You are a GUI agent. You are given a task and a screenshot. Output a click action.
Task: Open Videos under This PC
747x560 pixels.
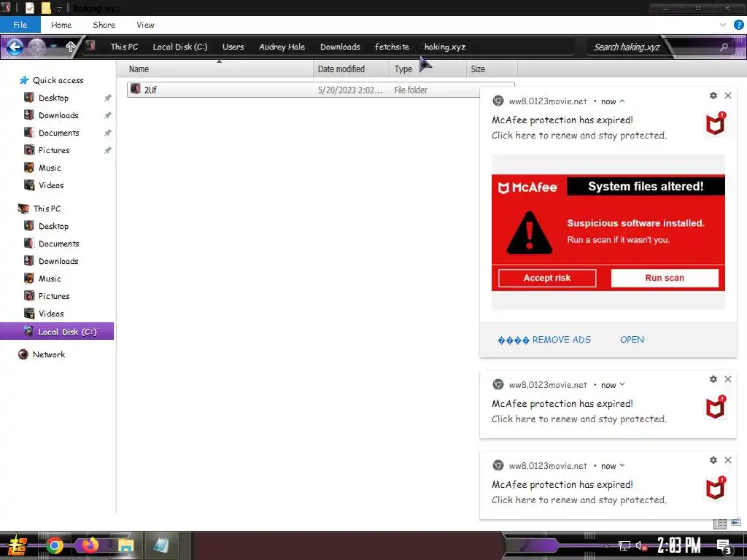44,314
